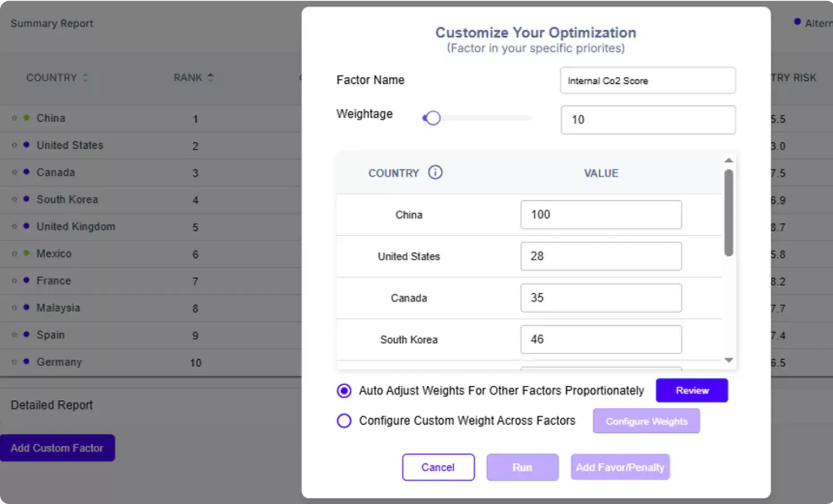The image size is (833, 504).
Task: Click the star icon beside United States row
Action: coord(15,145)
